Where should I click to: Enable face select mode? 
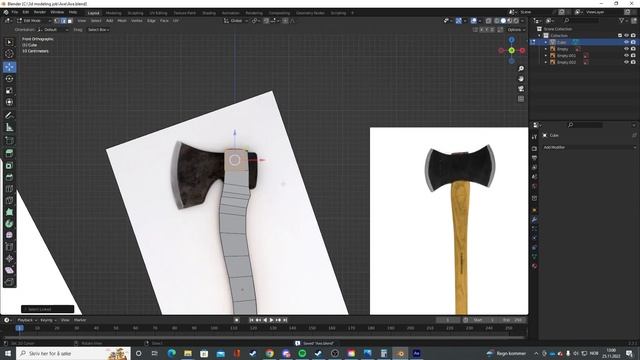click(x=70, y=21)
